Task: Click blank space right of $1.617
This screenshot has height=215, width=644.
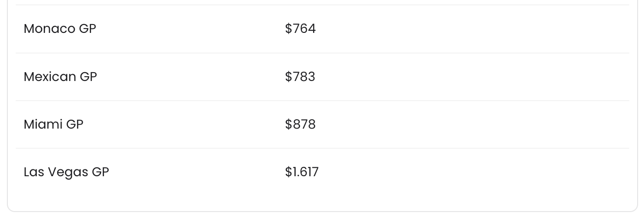Action: [x=467, y=172]
